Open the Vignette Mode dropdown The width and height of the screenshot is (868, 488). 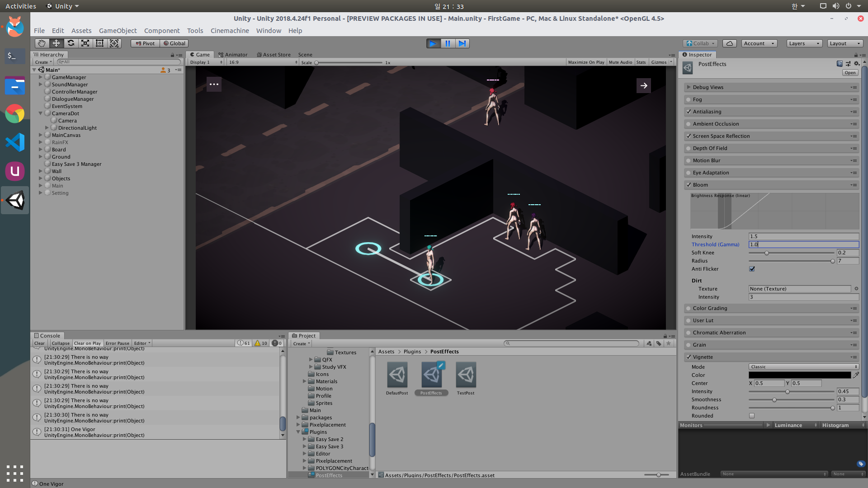click(x=803, y=367)
